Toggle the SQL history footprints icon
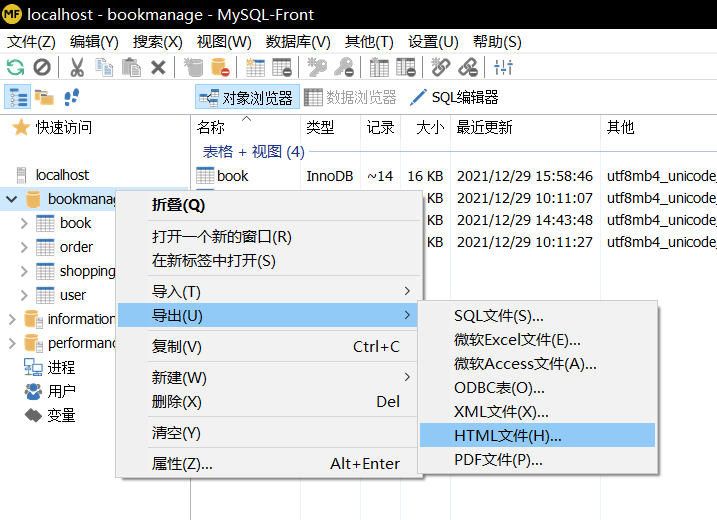Image resolution: width=717 pixels, height=520 pixels. 71,97
